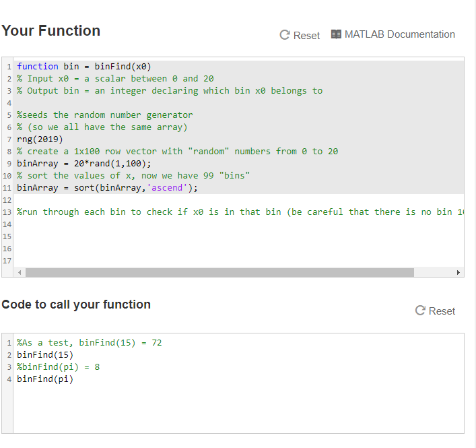Click the "sort(binArray,'ascend');" line
The image size is (476, 448).
[107, 188]
